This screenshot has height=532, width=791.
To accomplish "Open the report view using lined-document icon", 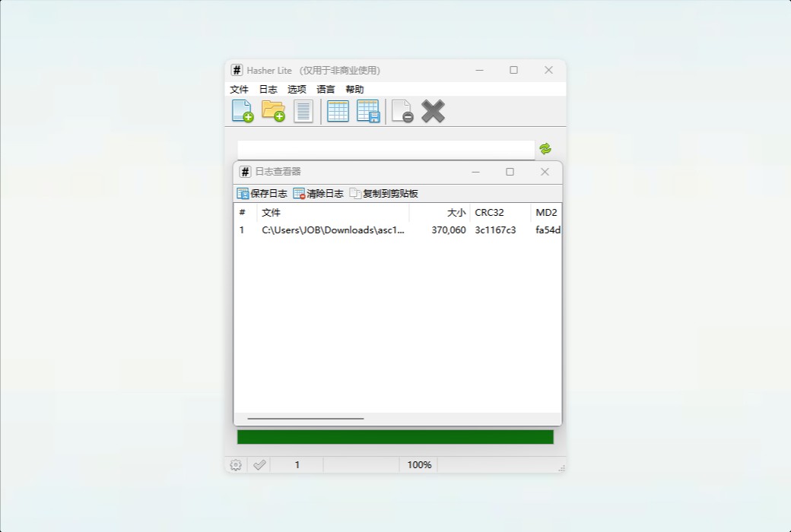I will click(303, 111).
